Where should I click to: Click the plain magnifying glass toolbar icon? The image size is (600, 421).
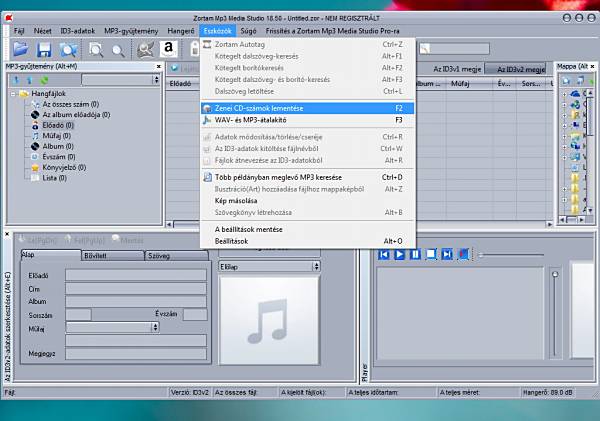(118, 51)
